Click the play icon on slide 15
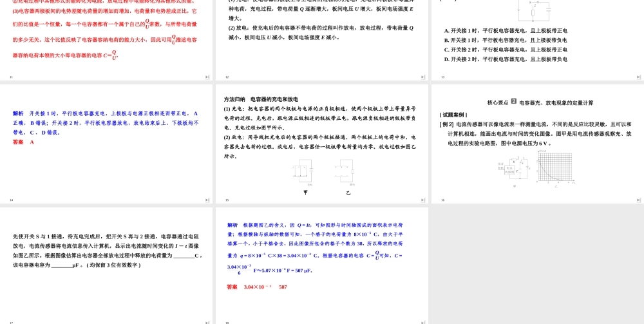 click(423, 200)
